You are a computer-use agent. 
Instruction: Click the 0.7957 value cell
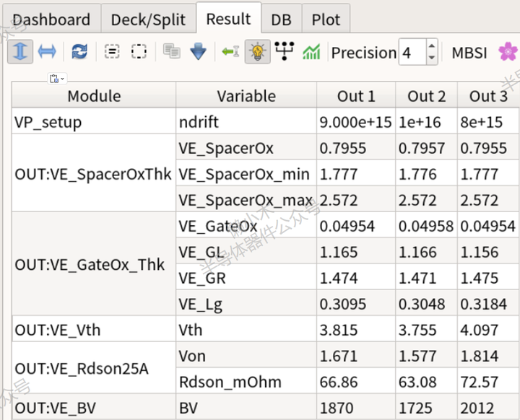click(x=427, y=147)
